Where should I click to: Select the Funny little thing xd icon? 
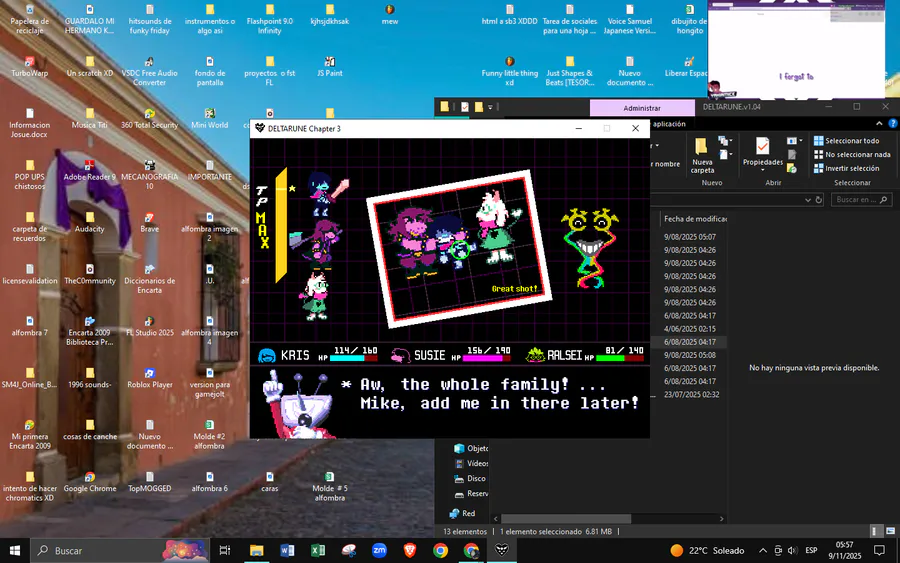(x=510, y=71)
